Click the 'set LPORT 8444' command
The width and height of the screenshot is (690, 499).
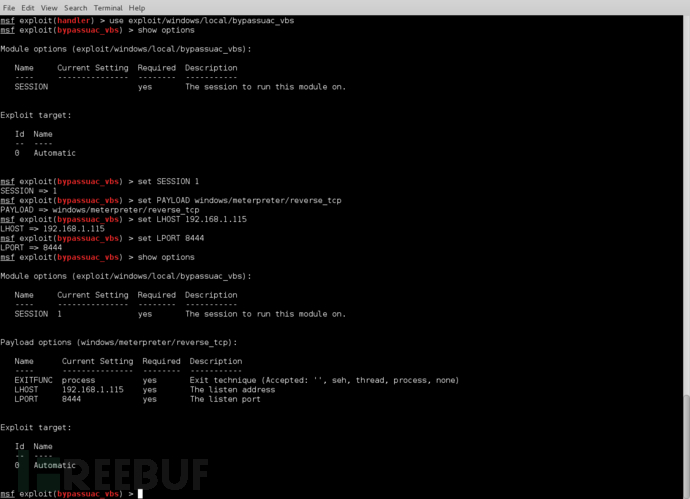tap(171, 238)
